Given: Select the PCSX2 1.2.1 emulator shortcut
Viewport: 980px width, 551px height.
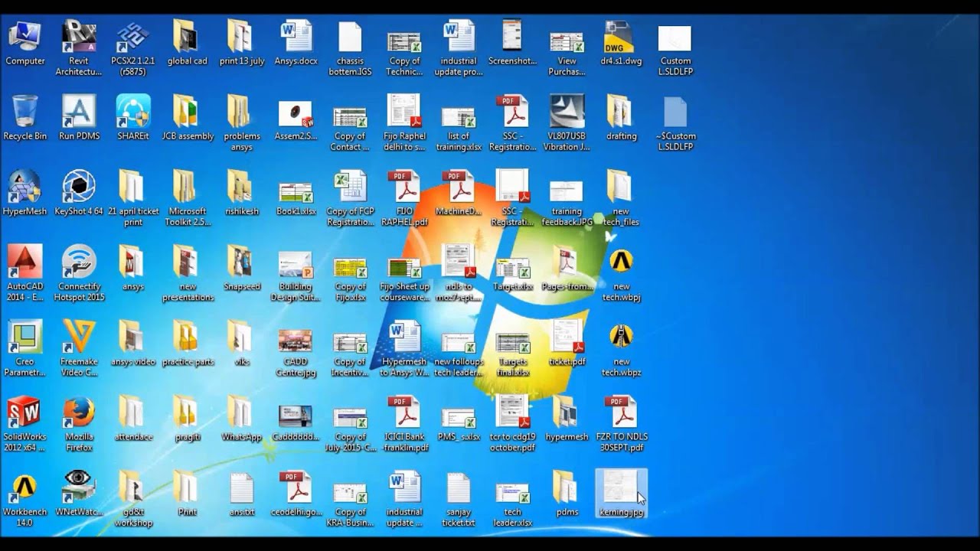Looking at the screenshot, I should [132, 48].
